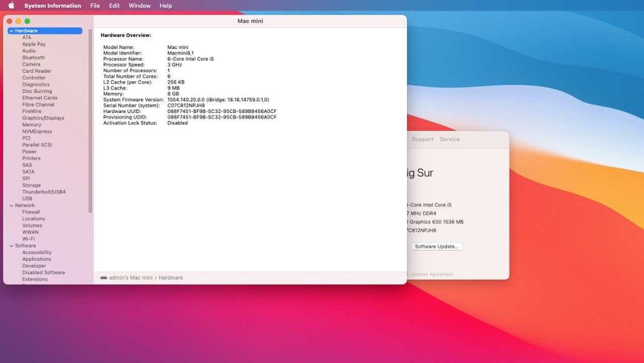This screenshot has height=363, width=644.
Task: Click the serial number C07C812NPJH8
Action: (x=186, y=106)
